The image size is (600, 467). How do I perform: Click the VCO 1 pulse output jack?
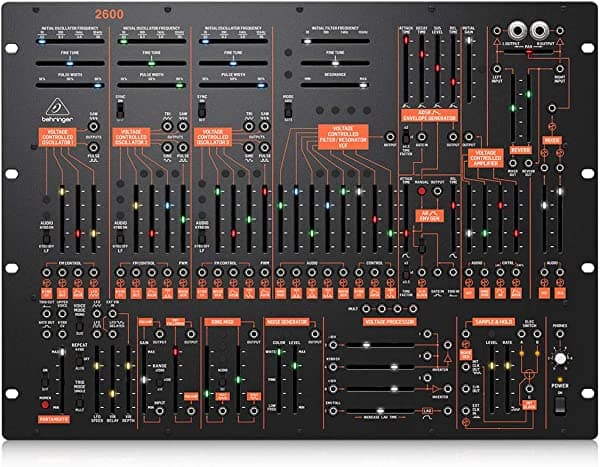(x=93, y=147)
